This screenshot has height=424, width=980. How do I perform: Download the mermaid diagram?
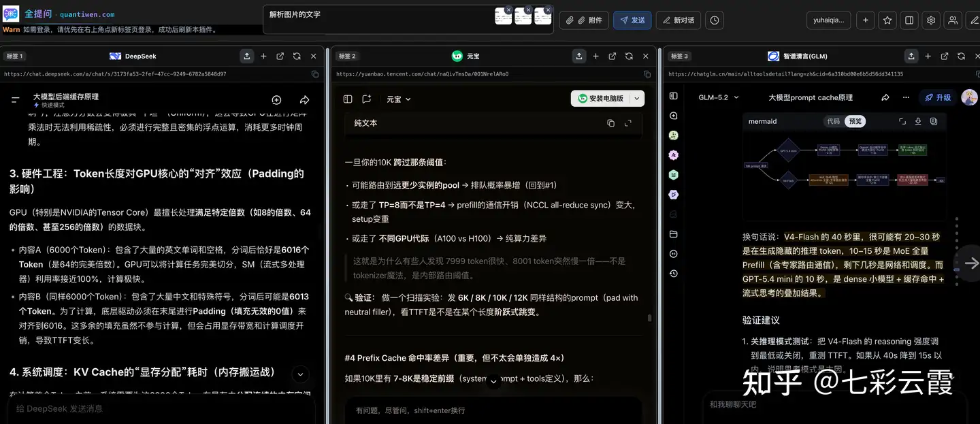click(918, 121)
